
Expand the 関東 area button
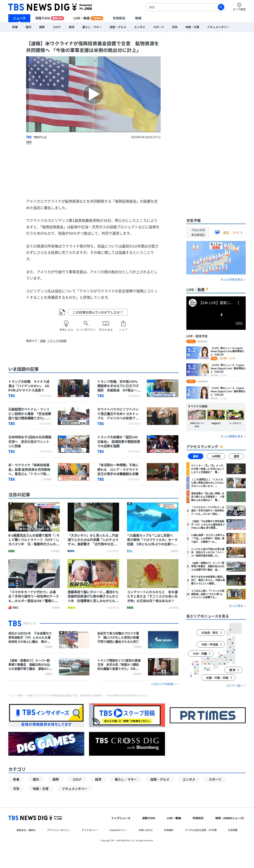coord(234,670)
